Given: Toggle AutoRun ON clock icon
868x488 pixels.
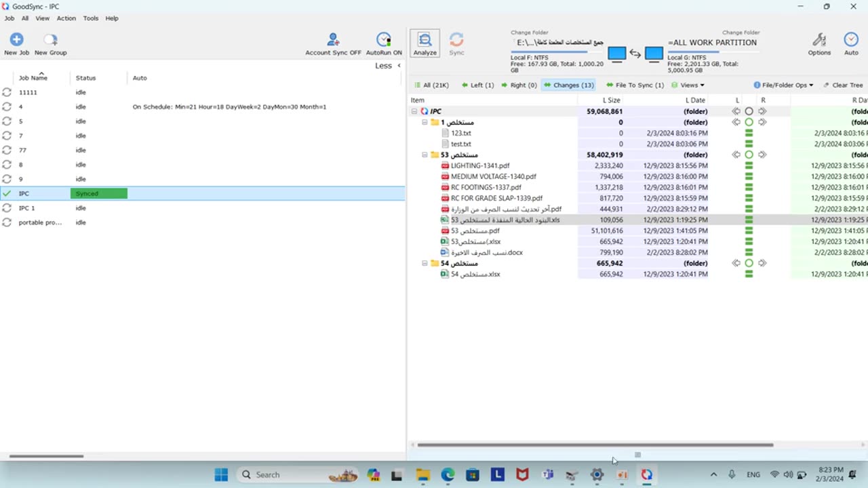Looking at the screenshot, I should (384, 39).
